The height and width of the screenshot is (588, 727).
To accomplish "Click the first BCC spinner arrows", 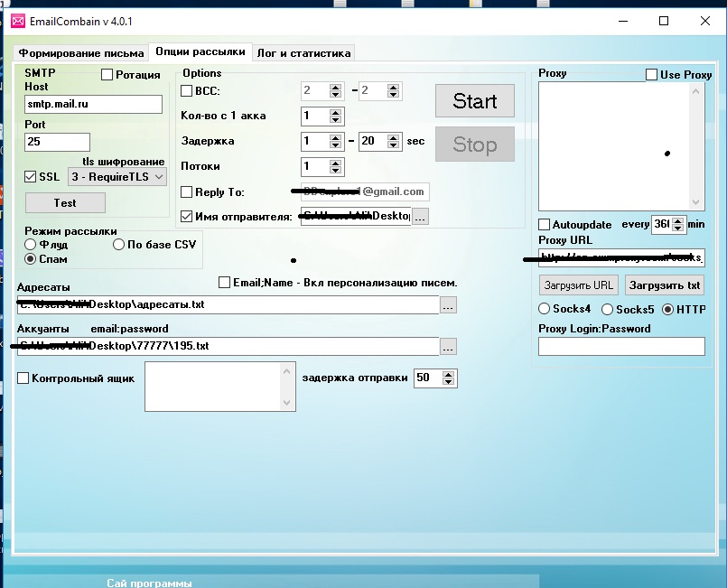I will click(335, 90).
